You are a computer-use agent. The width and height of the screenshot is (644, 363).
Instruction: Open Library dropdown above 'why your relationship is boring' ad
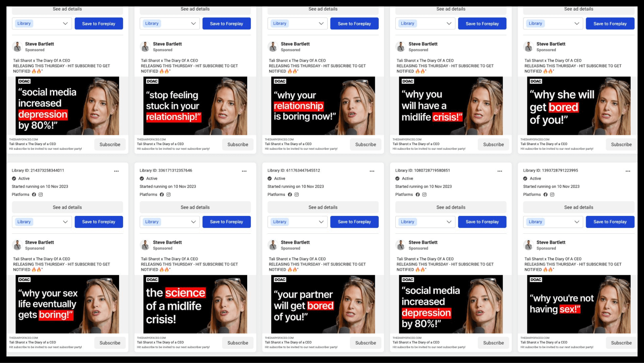(x=298, y=23)
